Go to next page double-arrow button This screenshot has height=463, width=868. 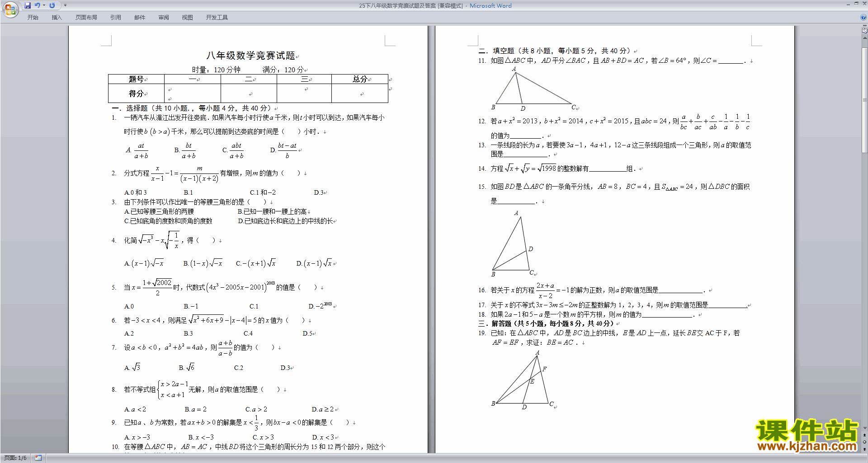coord(865,449)
